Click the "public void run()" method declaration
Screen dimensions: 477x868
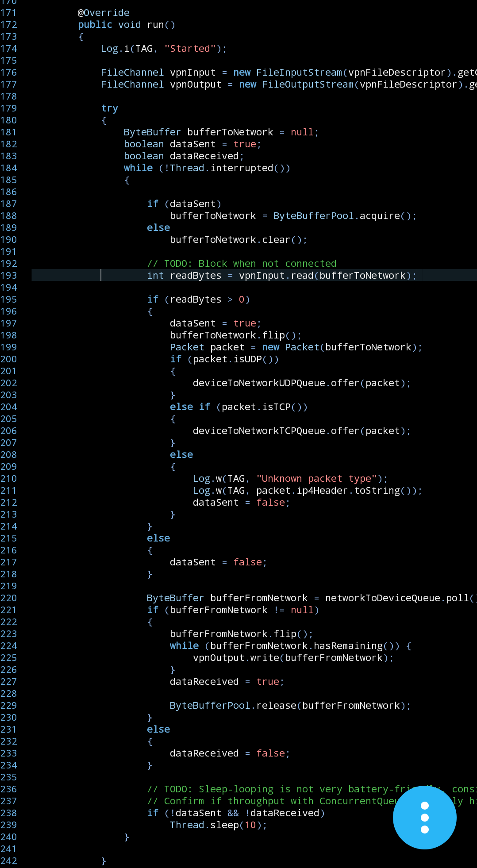coord(127,25)
